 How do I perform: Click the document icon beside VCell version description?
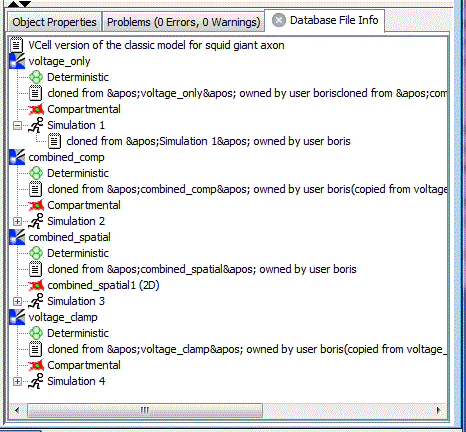click(x=16, y=45)
